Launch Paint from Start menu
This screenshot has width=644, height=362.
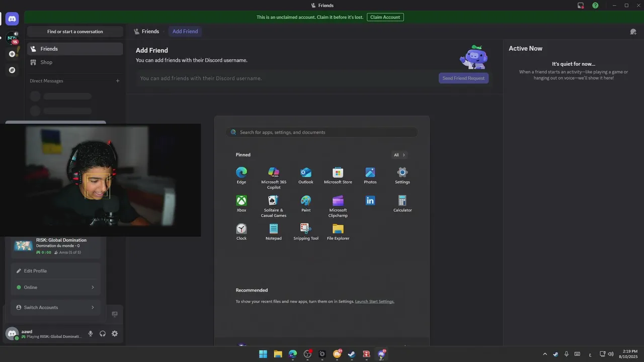[306, 204]
